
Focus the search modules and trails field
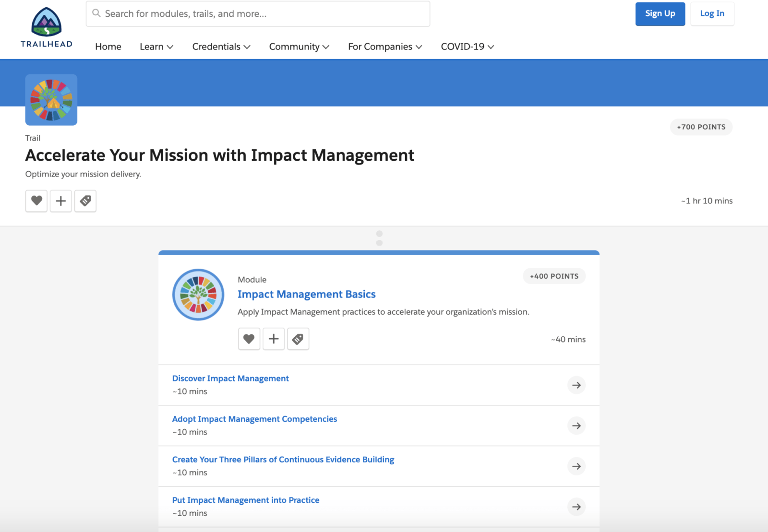(258, 13)
